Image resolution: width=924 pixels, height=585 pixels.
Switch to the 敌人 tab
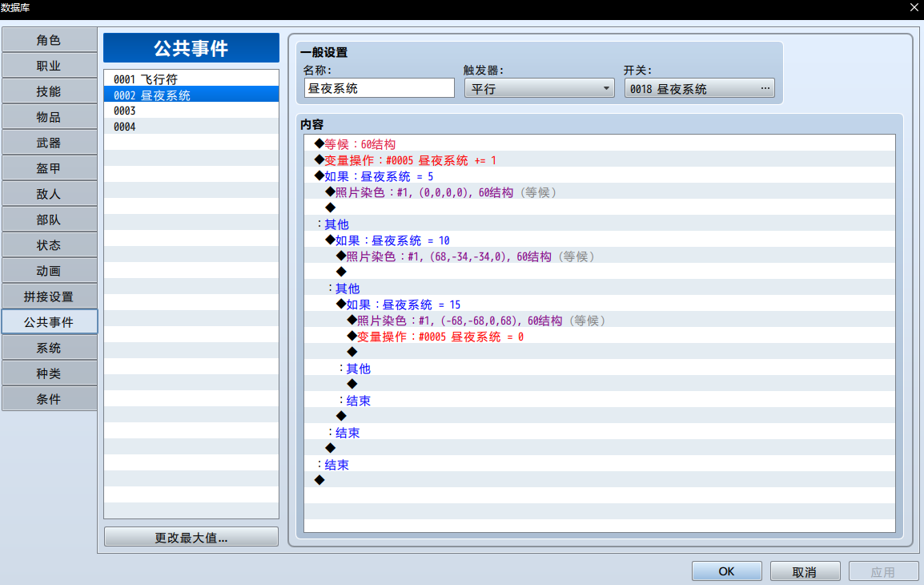pyautogui.click(x=49, y=194)
